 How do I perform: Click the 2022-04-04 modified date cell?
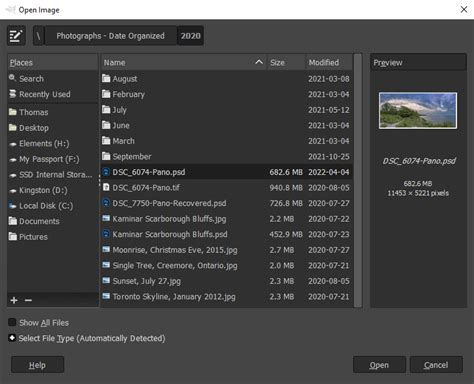click(329, 172)
